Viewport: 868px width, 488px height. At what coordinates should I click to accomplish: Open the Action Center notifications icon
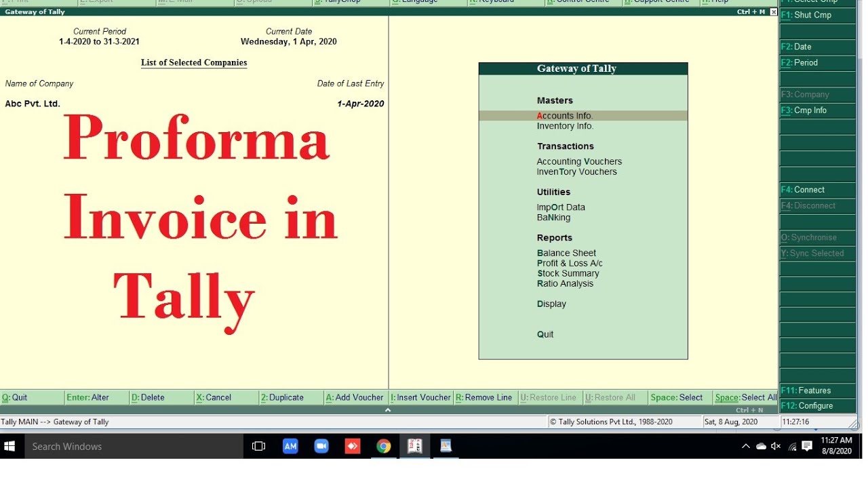coord(807,446)
